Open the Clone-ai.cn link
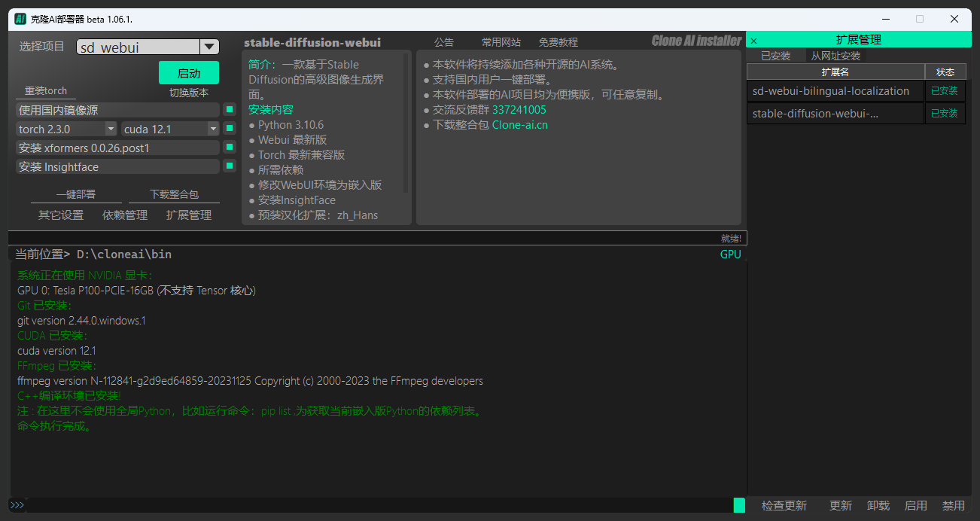The image size is (980, 521). 520,125
